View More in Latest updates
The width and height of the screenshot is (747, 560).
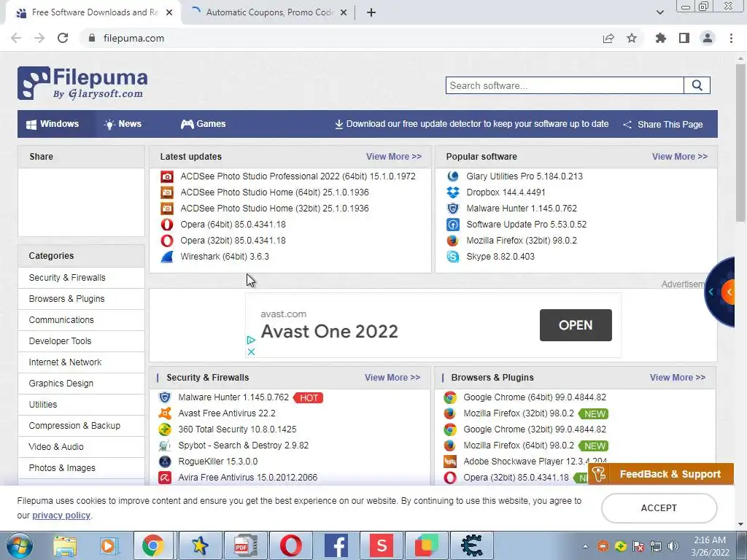[393, 156]
